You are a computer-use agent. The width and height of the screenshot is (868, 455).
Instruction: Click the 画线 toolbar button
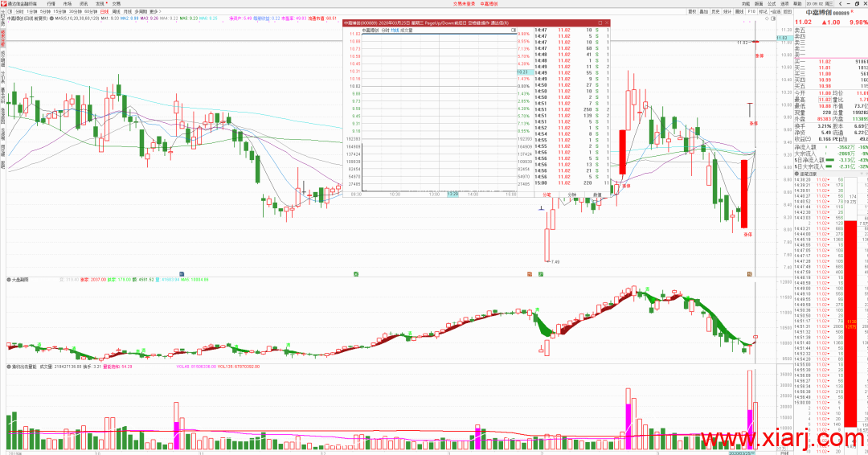739,11
